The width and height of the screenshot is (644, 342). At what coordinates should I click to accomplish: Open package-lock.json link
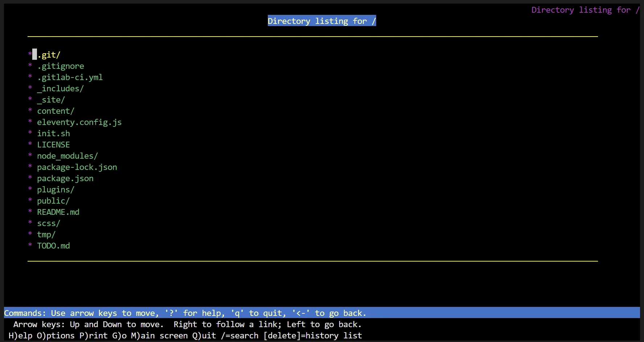[x=77, y=167]
